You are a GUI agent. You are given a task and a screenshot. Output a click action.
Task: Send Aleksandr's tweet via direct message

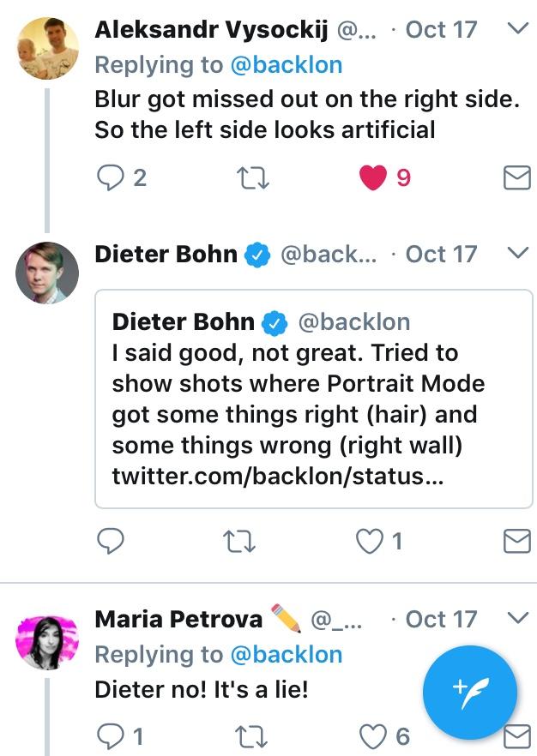click(x=516, y=177)
